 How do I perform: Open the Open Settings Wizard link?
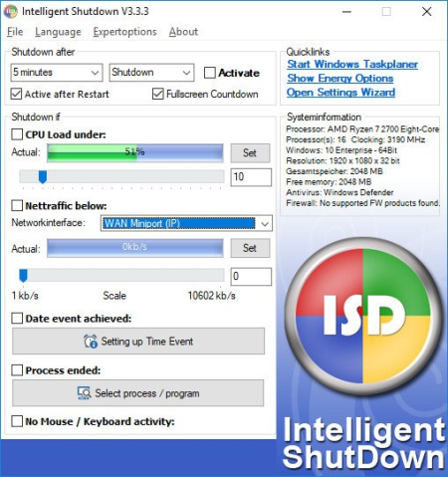tap(340, 93)
